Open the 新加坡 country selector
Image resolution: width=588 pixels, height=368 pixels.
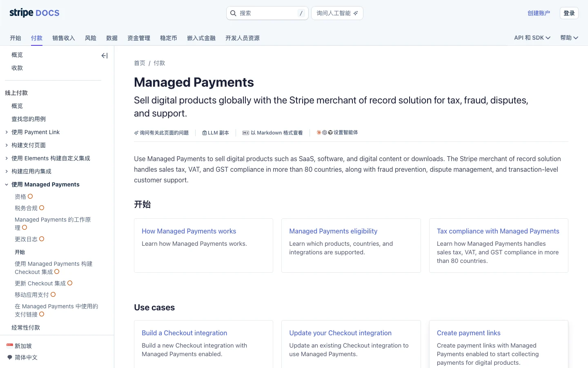coord(19,346)
